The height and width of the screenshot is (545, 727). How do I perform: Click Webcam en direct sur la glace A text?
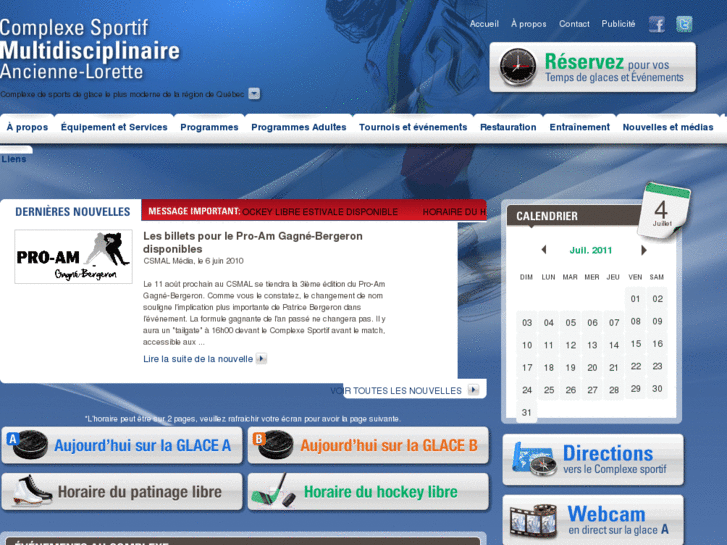click(619, 520)
